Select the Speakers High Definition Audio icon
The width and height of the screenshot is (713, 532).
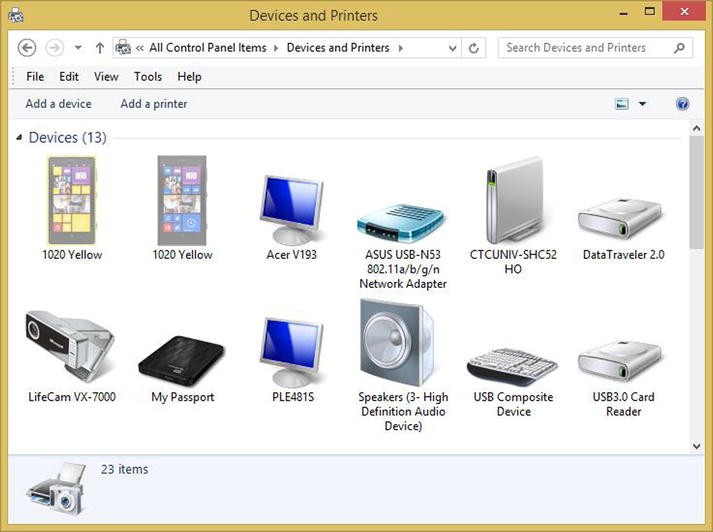coord(397,342)
